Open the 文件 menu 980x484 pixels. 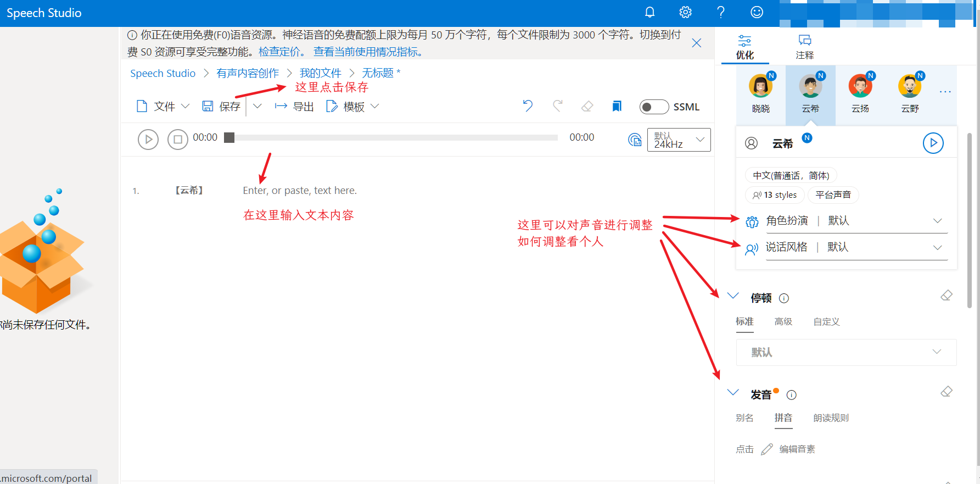[163, 106]
